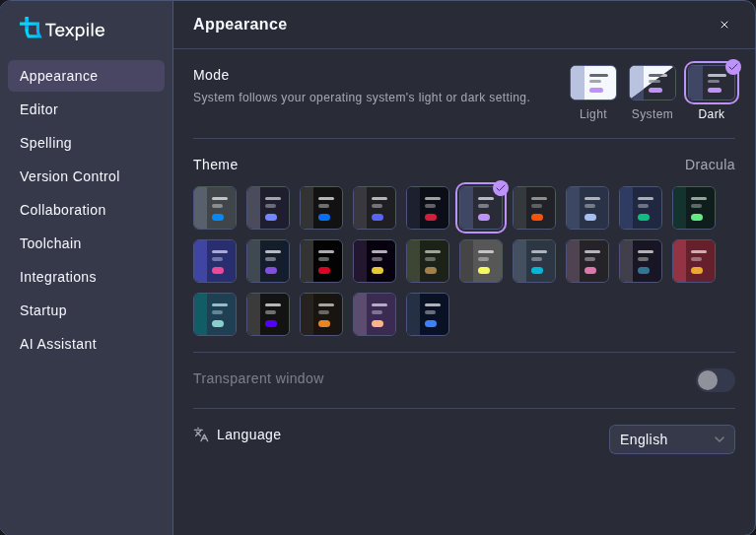This screenshot has width=756, height=535.
Task: Pick the dark theme with steel teal-blue accent
Action: [x=641, y=261]
